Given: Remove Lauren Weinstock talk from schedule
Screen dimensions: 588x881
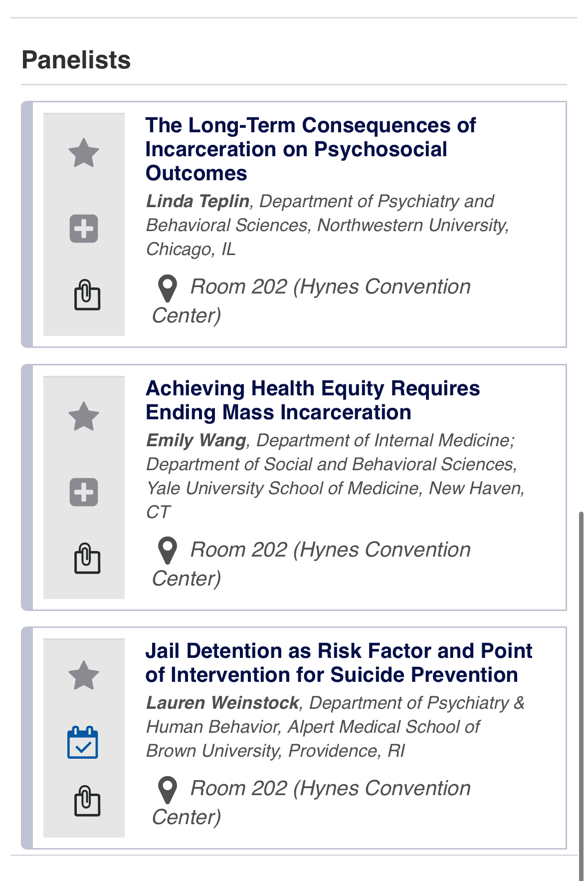Looking at the screenshot, I should pyautogui.click(x=83, y=743).
